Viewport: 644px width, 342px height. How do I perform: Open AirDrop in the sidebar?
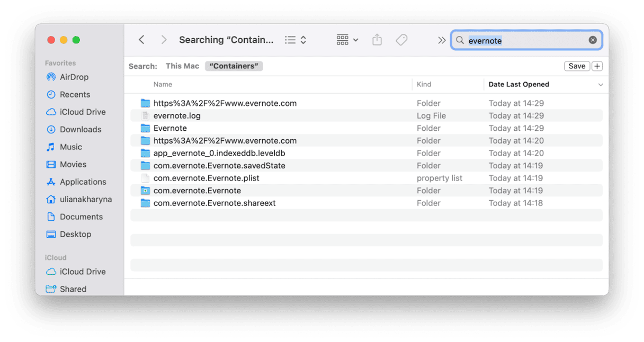click(x=74, y=77)
